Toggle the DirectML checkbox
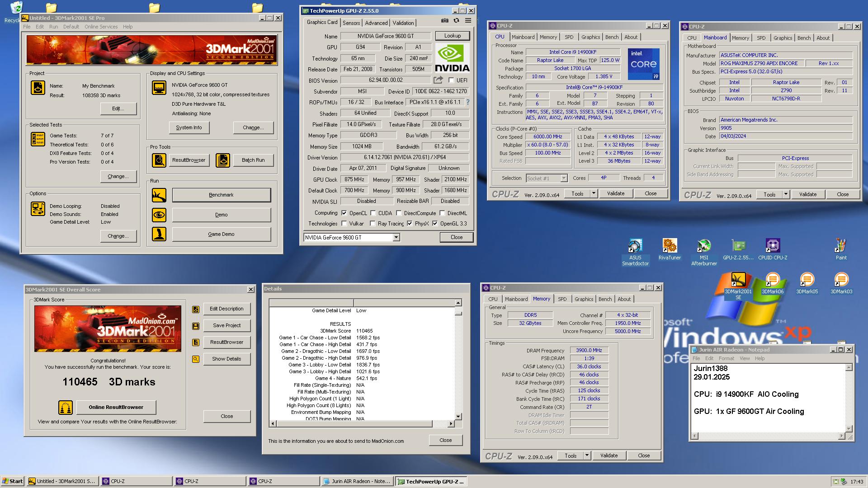 tap(442, 213)
